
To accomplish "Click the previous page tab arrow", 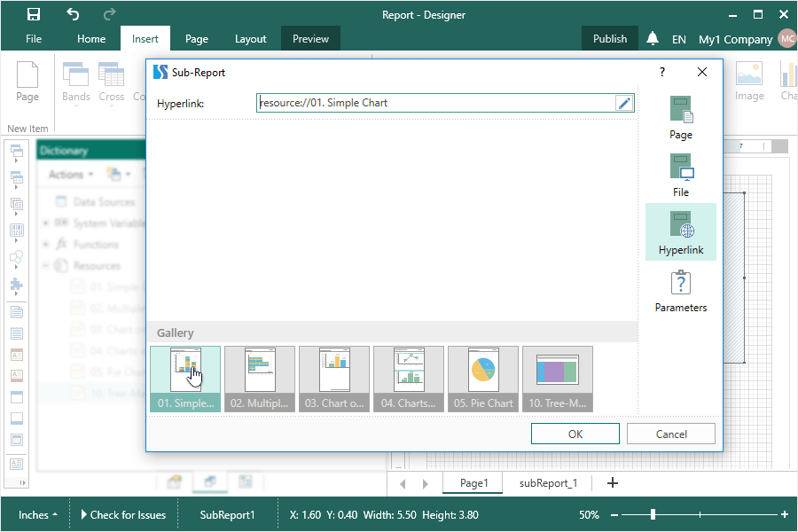I will pos(403,483).
